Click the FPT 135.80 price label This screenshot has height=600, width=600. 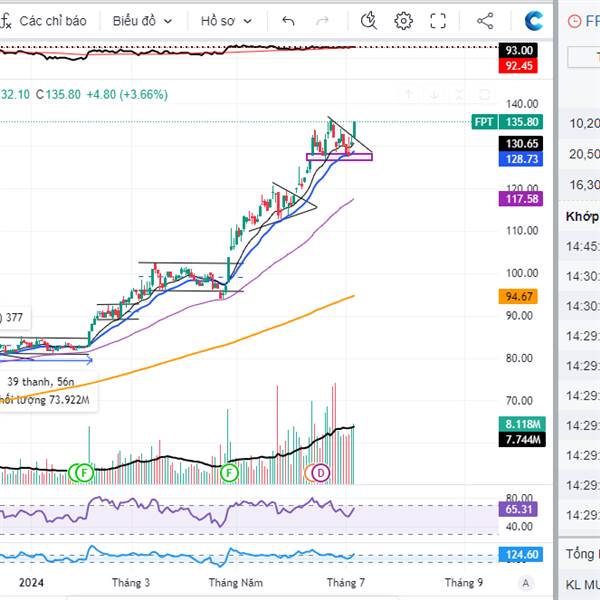click(x=507, y=122)
